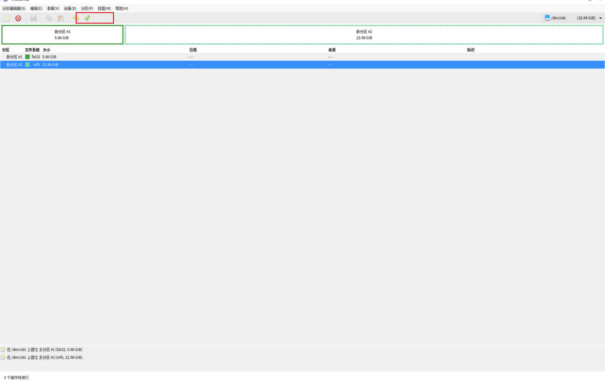Click the Paste partition toolbar icon
The height and width of the screenshot is (383, 605).
(x=61, y=18)
